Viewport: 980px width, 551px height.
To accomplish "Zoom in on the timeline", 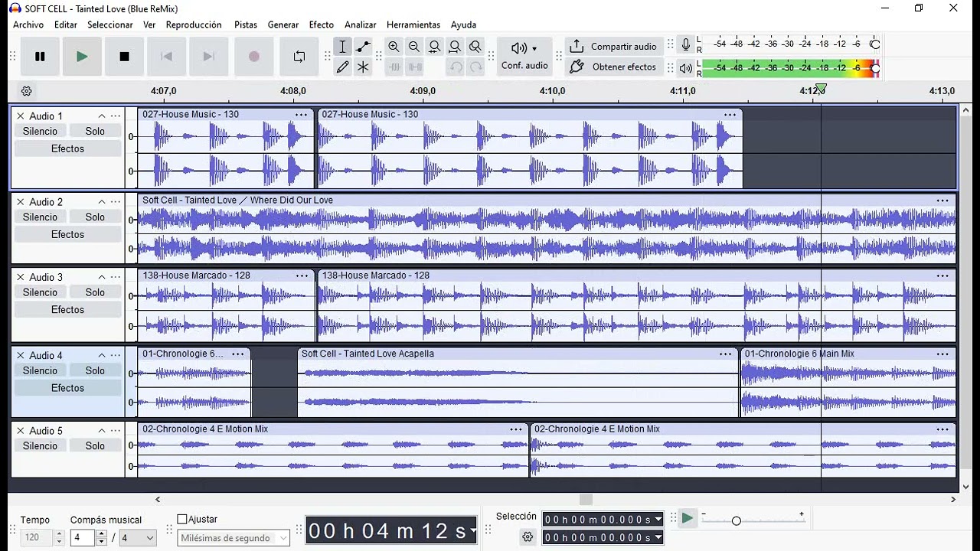I will point(394,47).
